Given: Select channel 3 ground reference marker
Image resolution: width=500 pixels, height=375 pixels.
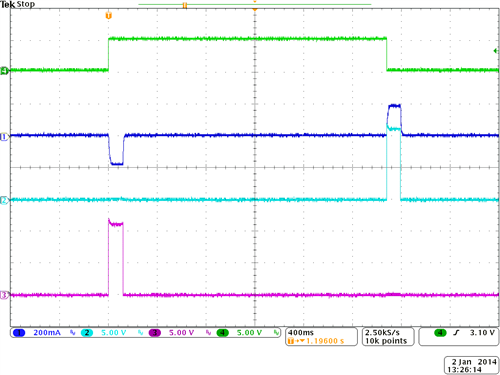Looking at the screenshot, I should (x=4, y=295).
